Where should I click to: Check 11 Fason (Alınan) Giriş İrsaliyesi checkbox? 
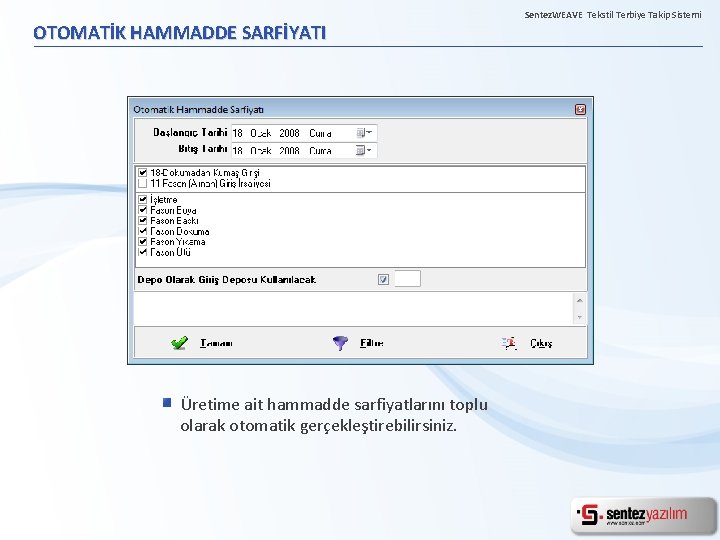(x=143, y=184)
